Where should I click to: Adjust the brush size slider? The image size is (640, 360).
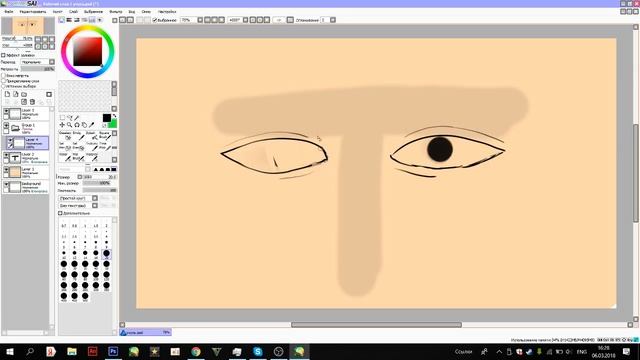[x=100, y=177]
